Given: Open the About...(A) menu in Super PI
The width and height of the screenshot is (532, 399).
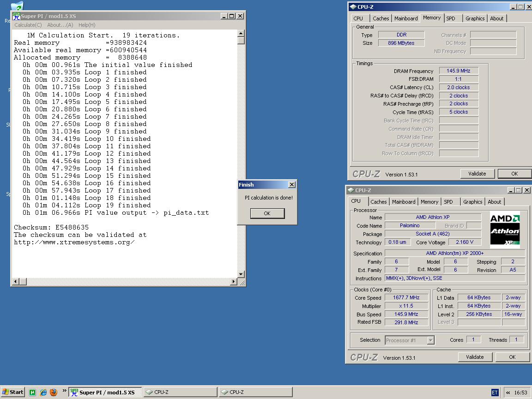Looking at the screenshot, I should 60,25.
